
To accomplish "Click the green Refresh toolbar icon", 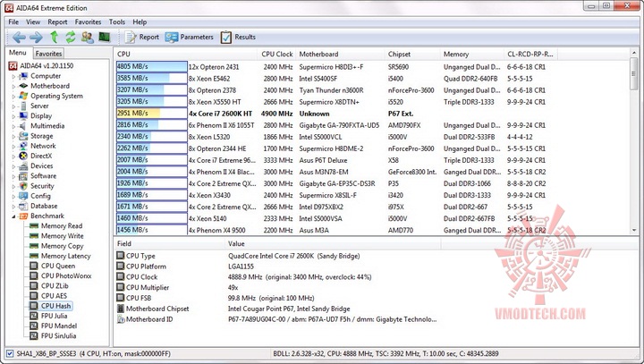I will pyautogui.click(x=71, y=38).
